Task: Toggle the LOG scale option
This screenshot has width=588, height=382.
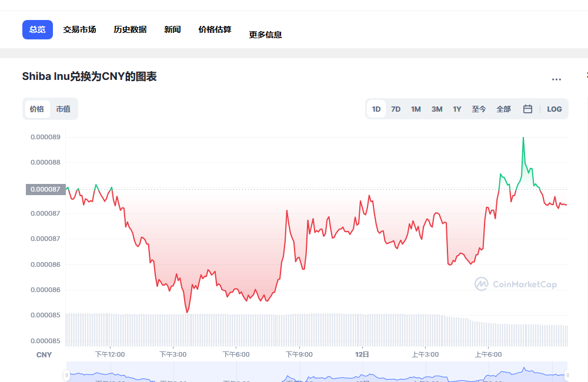Action: point(554,109)
